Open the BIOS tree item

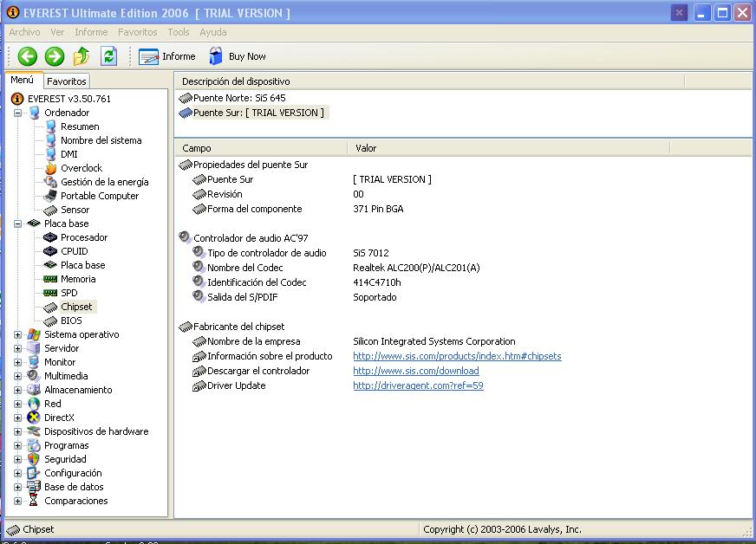(71, 321)
